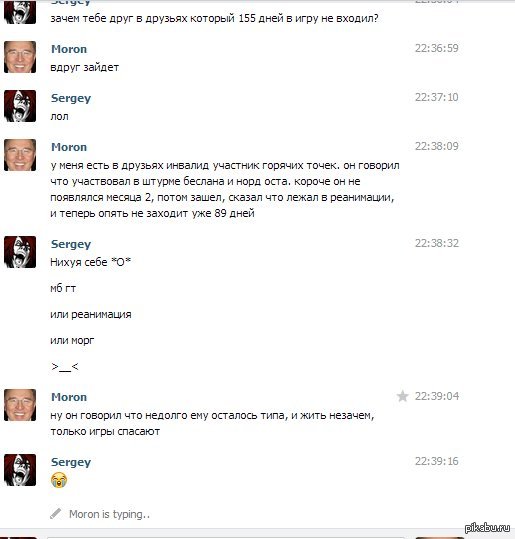515x539 pixels.
Task: Click the Sergey name above the crying emoji
Action: click(x=71, y=463)
